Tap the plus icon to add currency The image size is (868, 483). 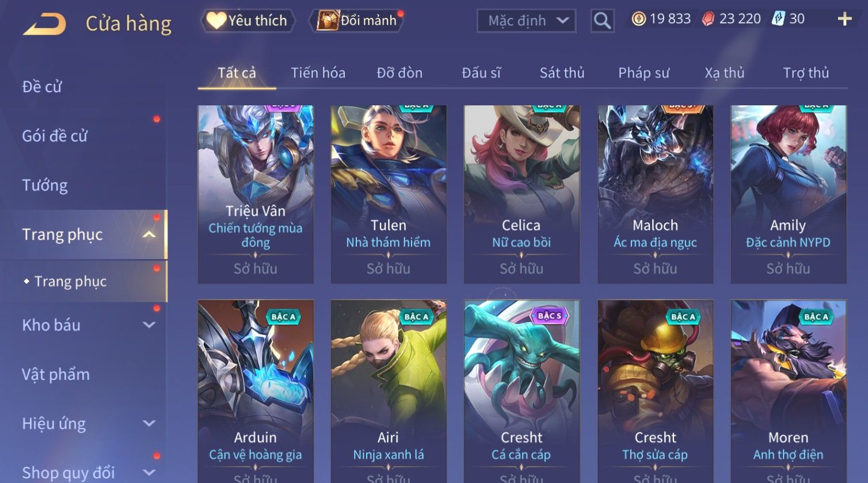point(844,19)
